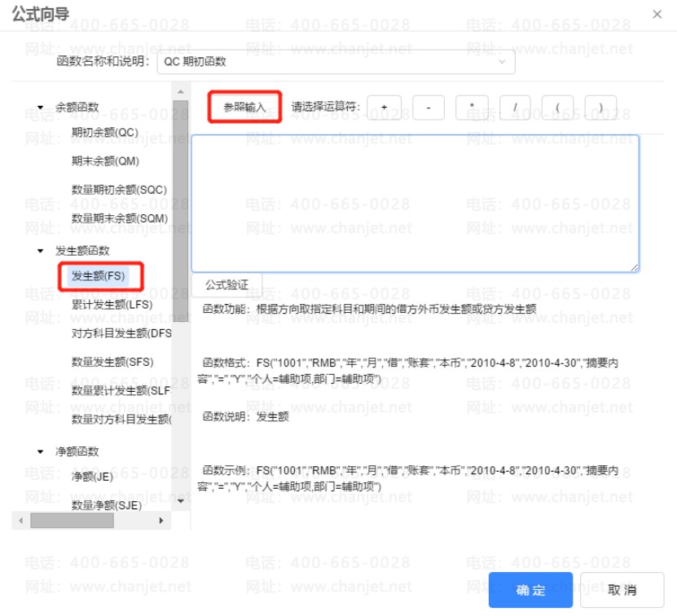Click the 参照输入 button
The height and width of the screenshot is (616, 677).
click(244, 107)
